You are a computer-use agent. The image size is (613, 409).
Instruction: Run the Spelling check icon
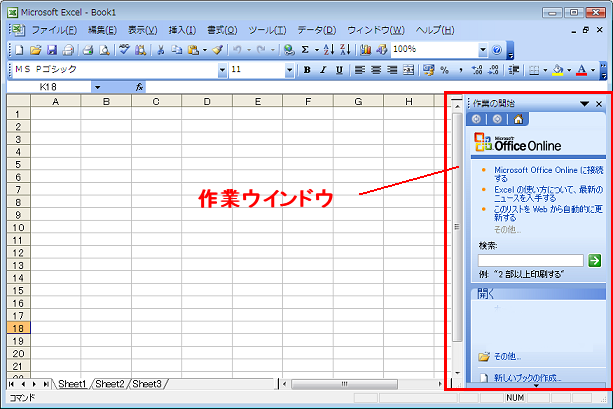pos(124,50)
